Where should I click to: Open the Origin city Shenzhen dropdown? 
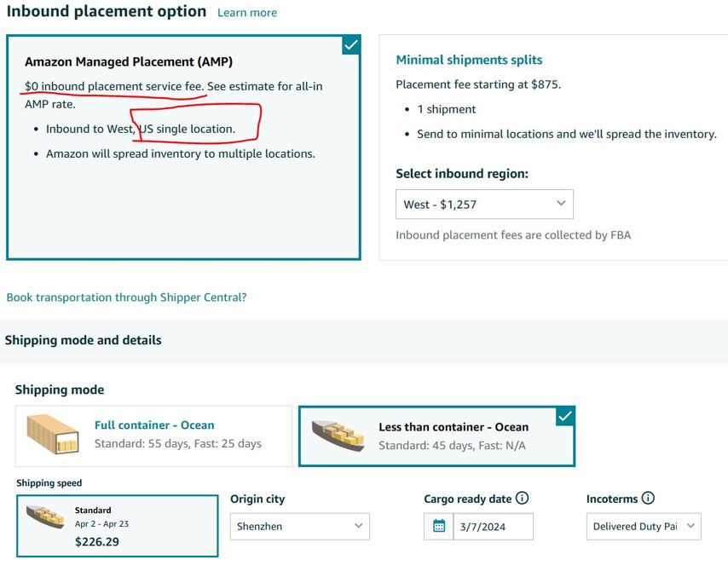tap(300, 526)
